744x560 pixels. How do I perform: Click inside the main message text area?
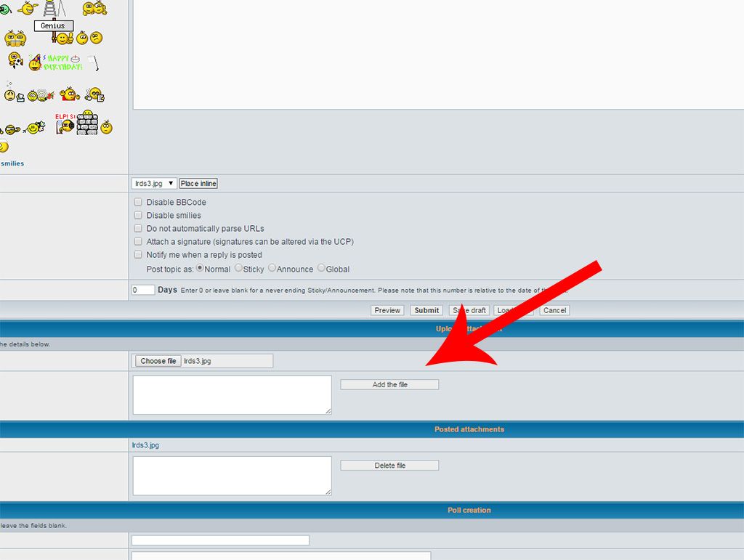(438, 54)
